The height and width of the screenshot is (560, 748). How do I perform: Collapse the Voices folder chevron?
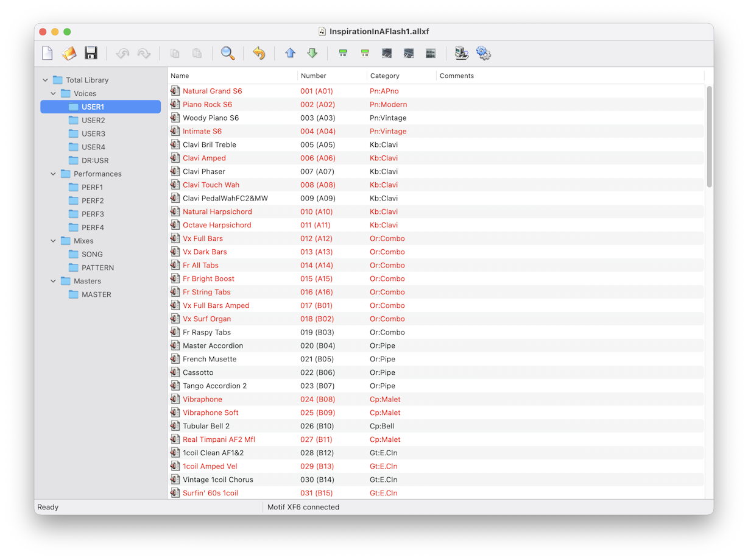pyautogui.click(x=54, y=94)
